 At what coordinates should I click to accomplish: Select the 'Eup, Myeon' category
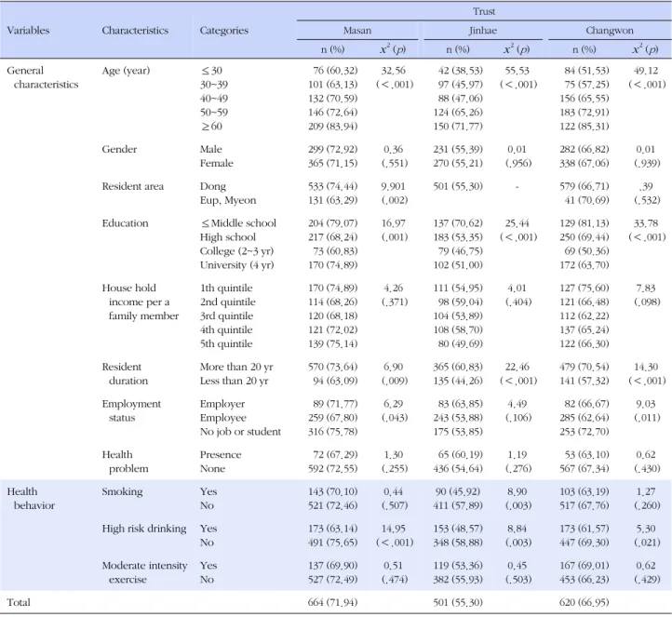coord(228,200)
